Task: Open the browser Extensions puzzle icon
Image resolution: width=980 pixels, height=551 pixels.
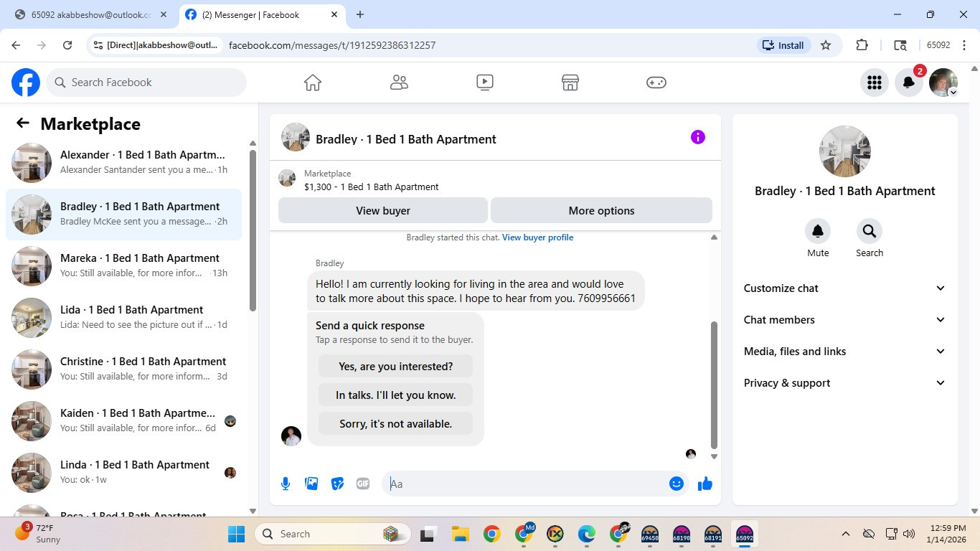Action: (x=862, y=45)
